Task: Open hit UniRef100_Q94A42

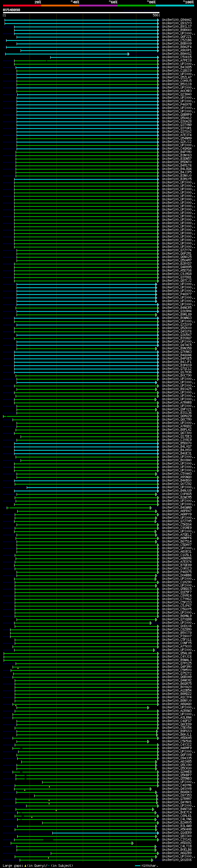Action: [x=176, y=20]
